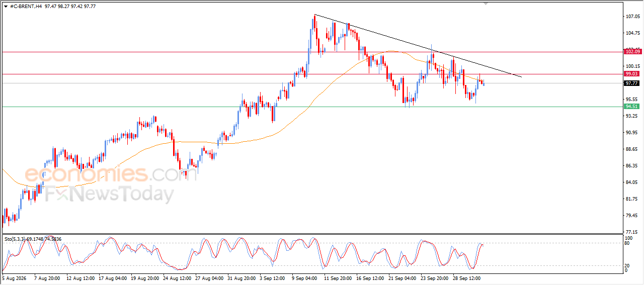The width and height of the screenshot is (644, 285).
Task: Select the black 97.77 current price tag
Action: click(x=631, y=83)
